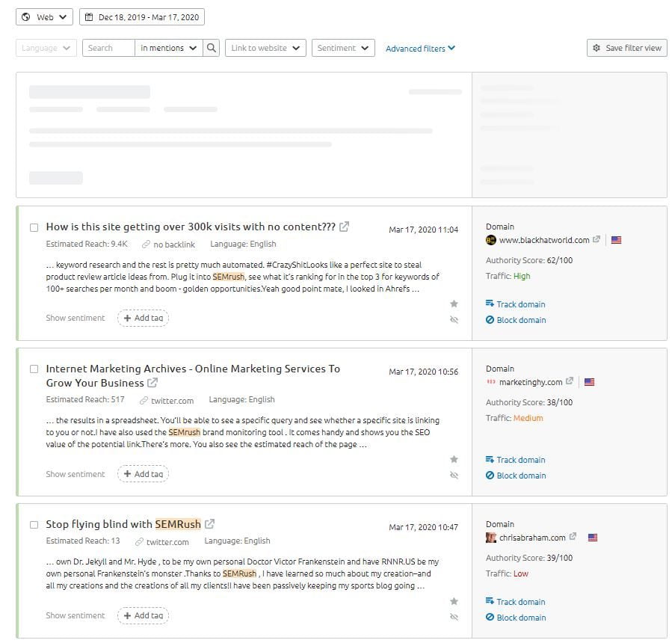Track domain chrisabraham.com

[516, 602]
